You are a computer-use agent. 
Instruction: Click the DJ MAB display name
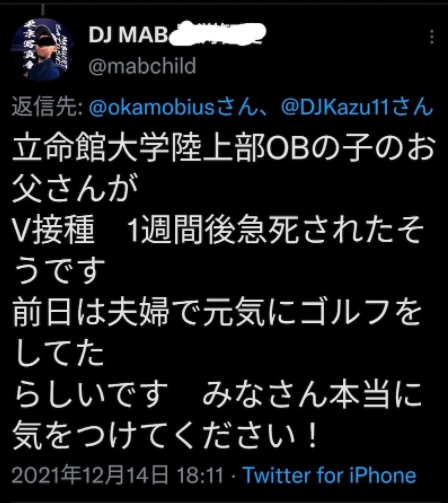coord(128,34)
